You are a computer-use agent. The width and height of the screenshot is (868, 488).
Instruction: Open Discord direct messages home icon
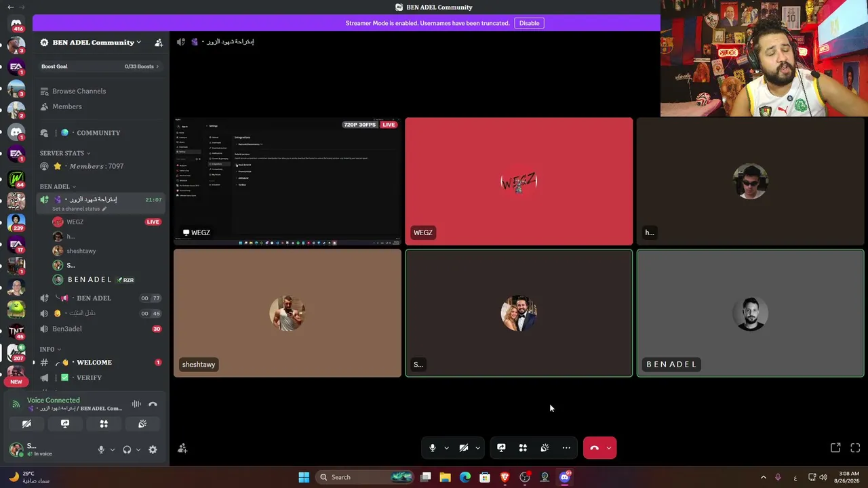click(x=16, y=23)
